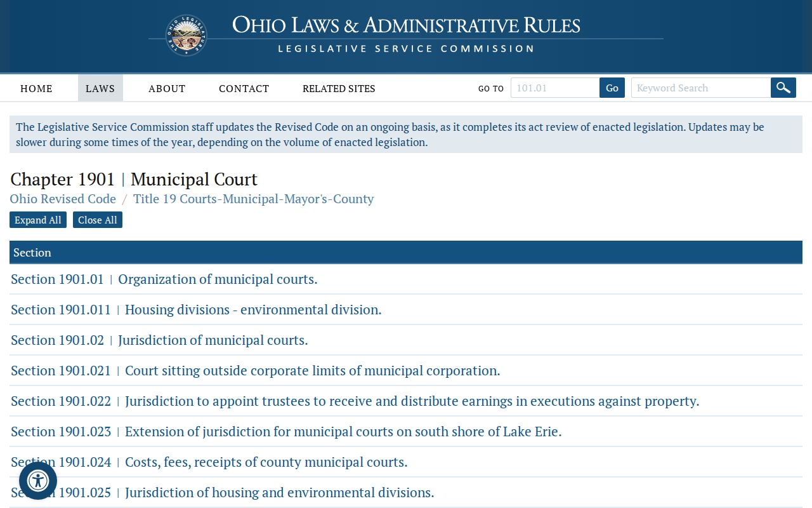Select the Laws menu item
This screenshot has width=812, height=508.
[100, 88]
